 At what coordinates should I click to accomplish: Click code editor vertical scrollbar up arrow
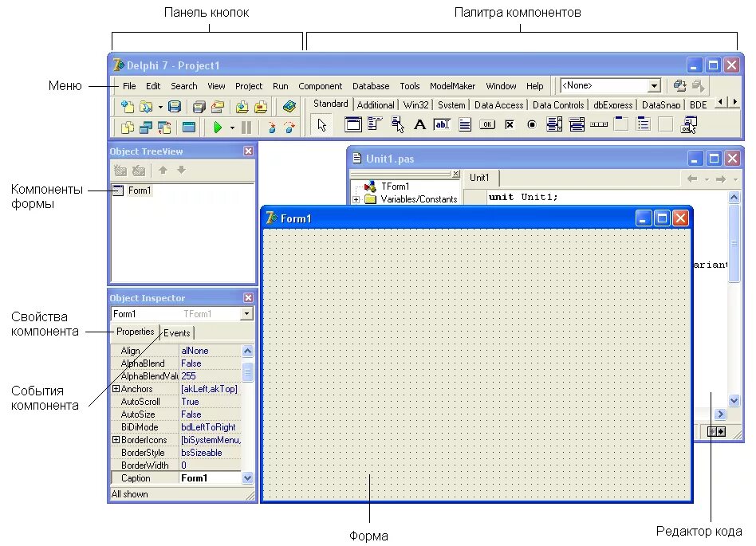coord(734,197)
